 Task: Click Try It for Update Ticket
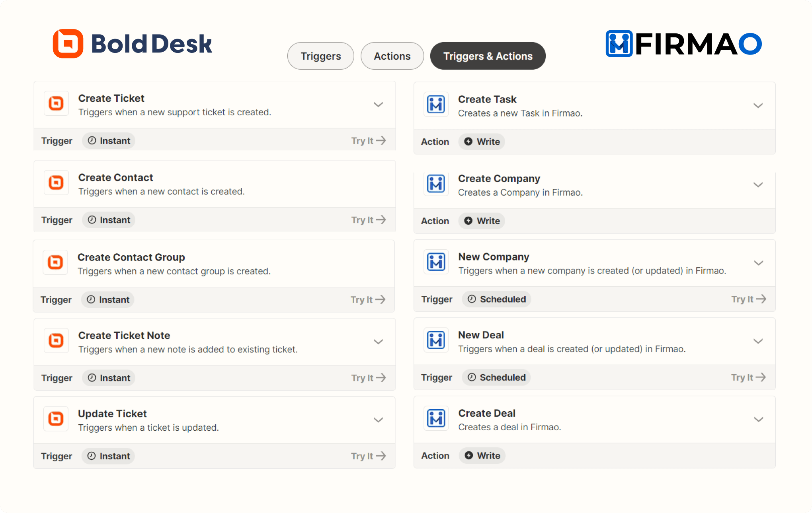click(368, 456)
